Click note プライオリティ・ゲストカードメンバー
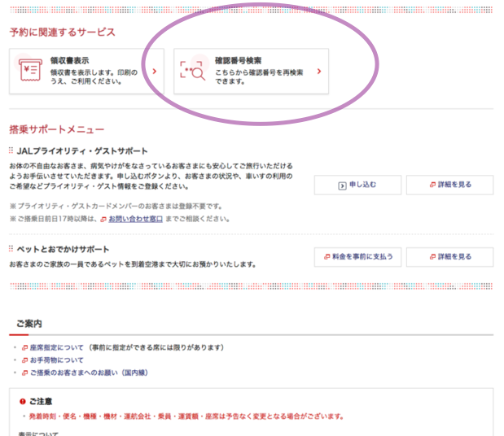504x436 pixels. 116,206
